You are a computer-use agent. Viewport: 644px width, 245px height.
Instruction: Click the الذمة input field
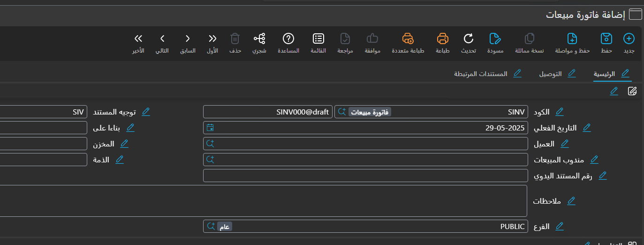44,160
